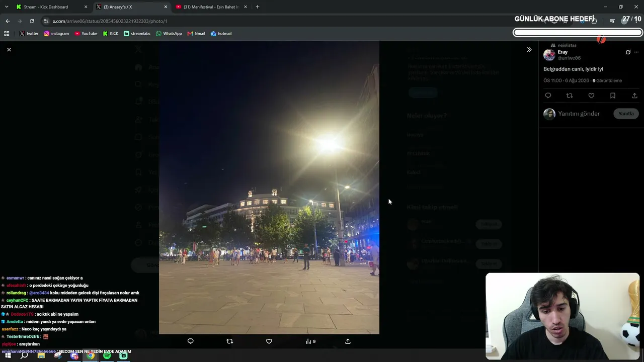This screenshot has height=362, width=644.
Task: Open the hotmail bookmark
Action: click(221, 34)
